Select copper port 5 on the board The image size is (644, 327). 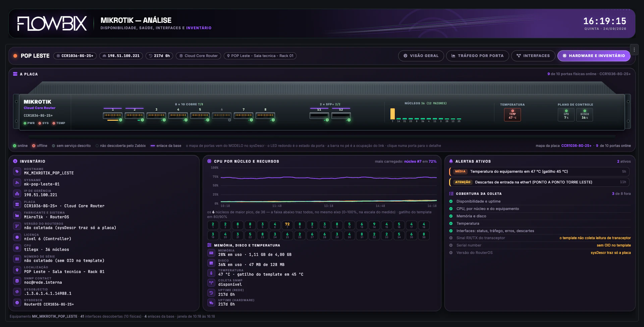200,115
